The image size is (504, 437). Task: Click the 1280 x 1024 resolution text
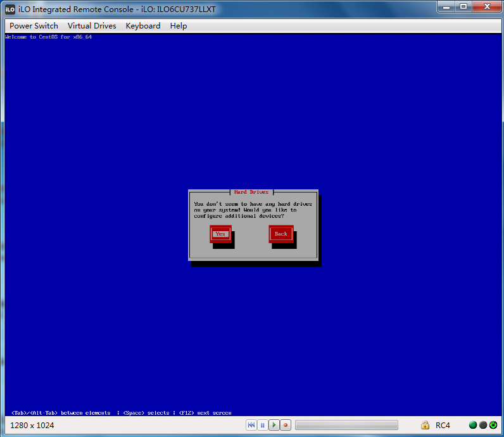point(32,426)
